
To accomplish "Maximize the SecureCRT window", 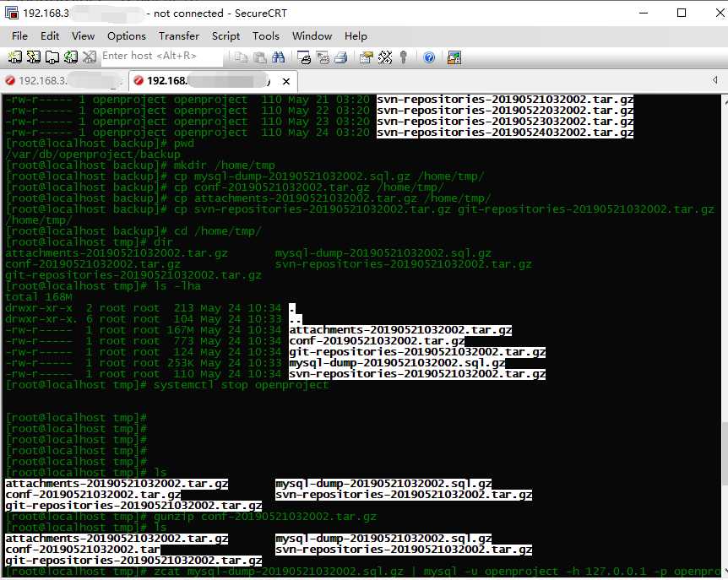I will pos(681,13).
